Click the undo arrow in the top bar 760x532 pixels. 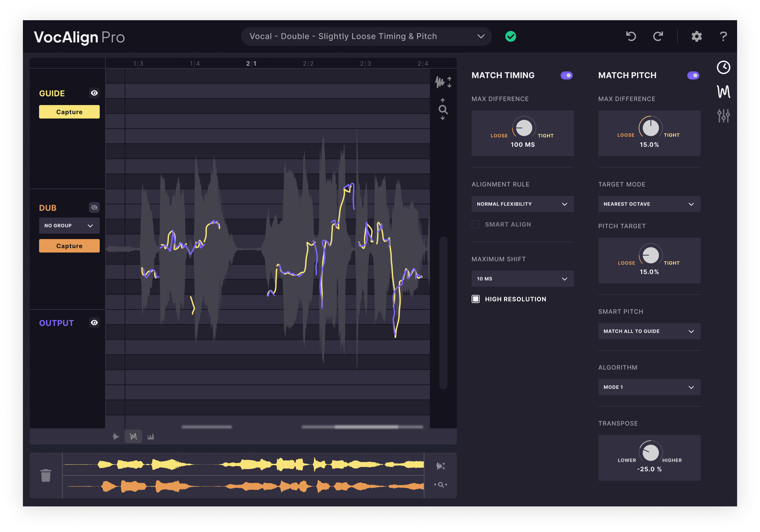click(x=631, y=36)
